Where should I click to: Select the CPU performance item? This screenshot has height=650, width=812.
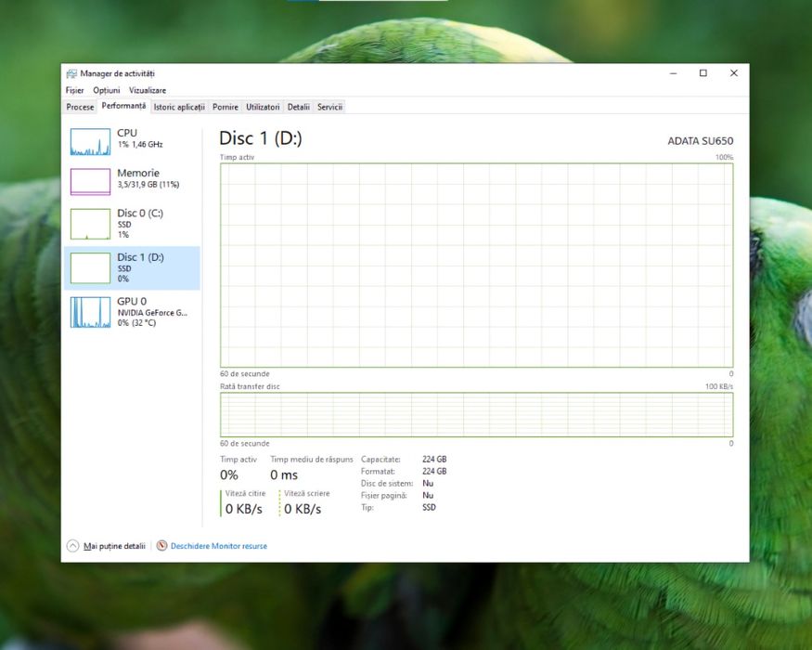pyautogui.click(x=132, y=141)
